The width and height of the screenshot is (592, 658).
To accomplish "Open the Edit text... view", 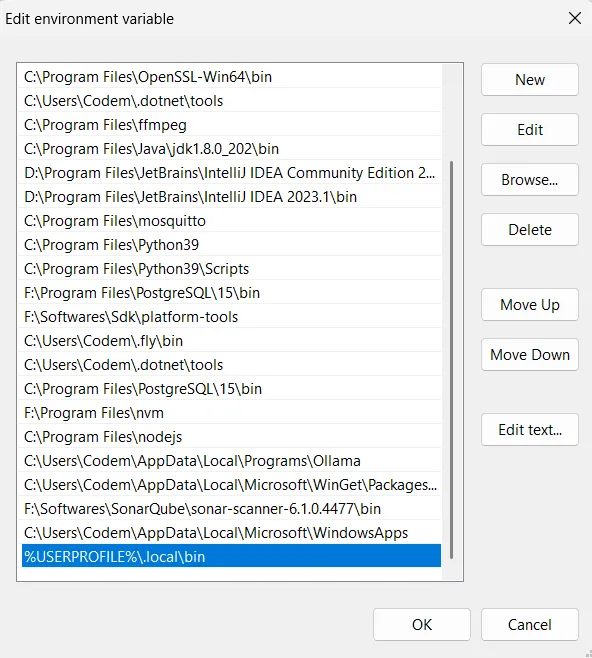I will (x=529, y=430).
